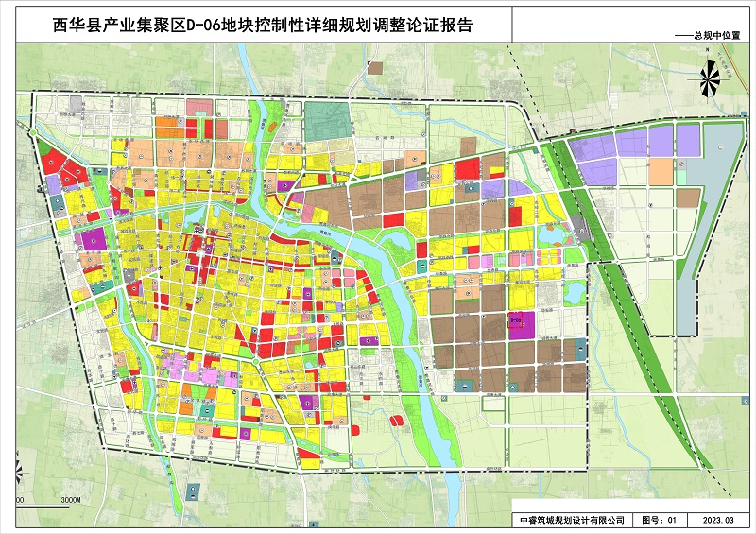The image size is (756, 534).
Task: Click the small teal square in the southern farmland
Action: click(193, 491)
